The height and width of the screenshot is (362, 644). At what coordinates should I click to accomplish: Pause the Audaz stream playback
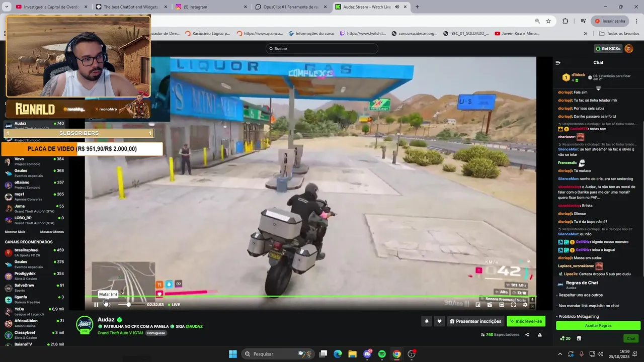coord(96,305)
